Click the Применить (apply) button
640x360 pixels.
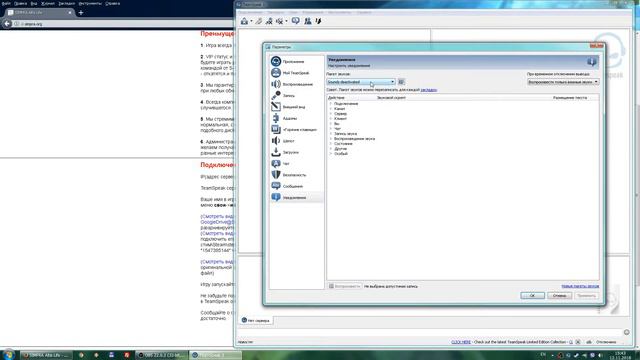tap(587, 296)
